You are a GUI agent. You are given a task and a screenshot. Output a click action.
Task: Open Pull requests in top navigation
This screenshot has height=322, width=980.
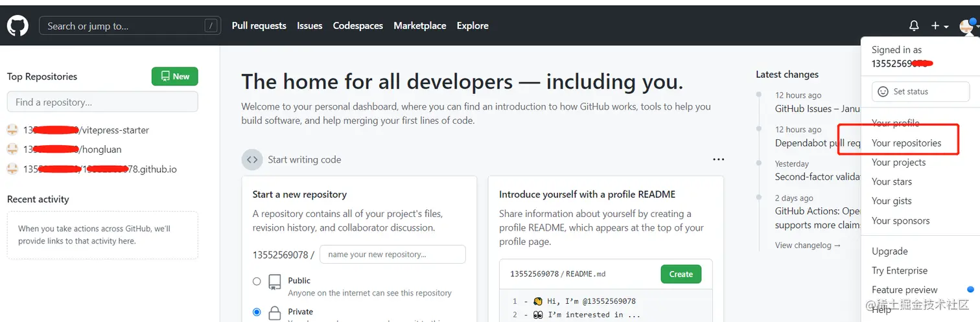pos(259,26)
